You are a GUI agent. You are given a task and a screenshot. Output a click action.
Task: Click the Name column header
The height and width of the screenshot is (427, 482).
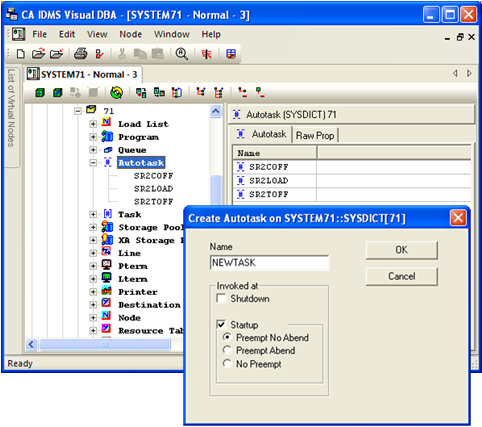point(275,153)
